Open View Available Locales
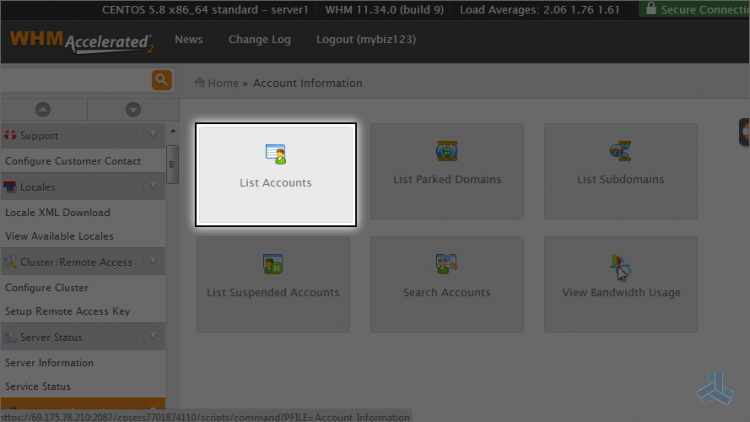The height and width of the screenshot is (422, 750). 59,236
